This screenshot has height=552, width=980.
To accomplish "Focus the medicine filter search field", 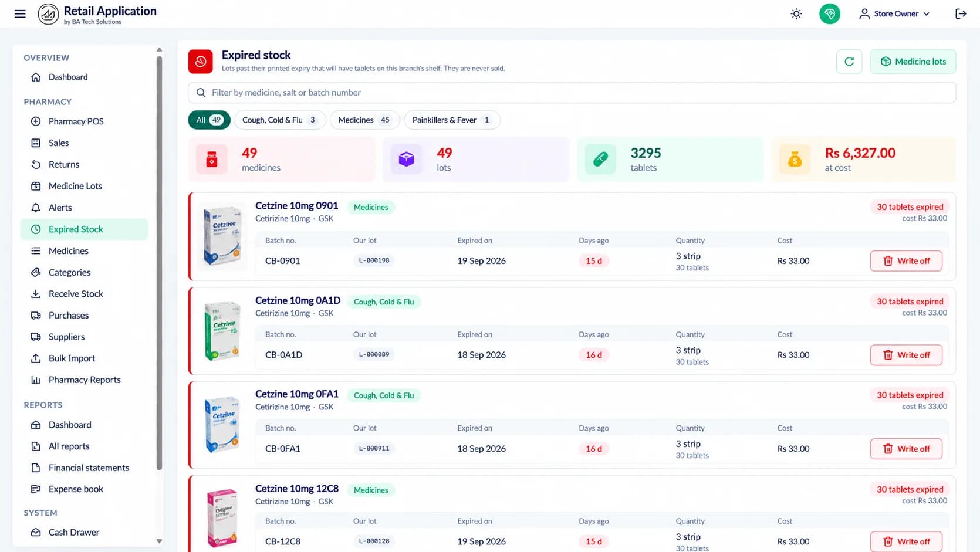I will pos(572,93).
